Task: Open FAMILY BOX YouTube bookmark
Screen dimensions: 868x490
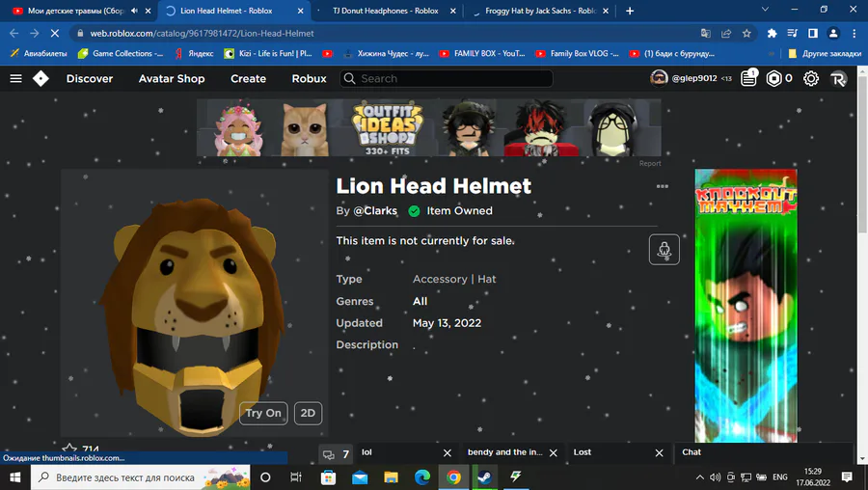Action: click(482, 54)
